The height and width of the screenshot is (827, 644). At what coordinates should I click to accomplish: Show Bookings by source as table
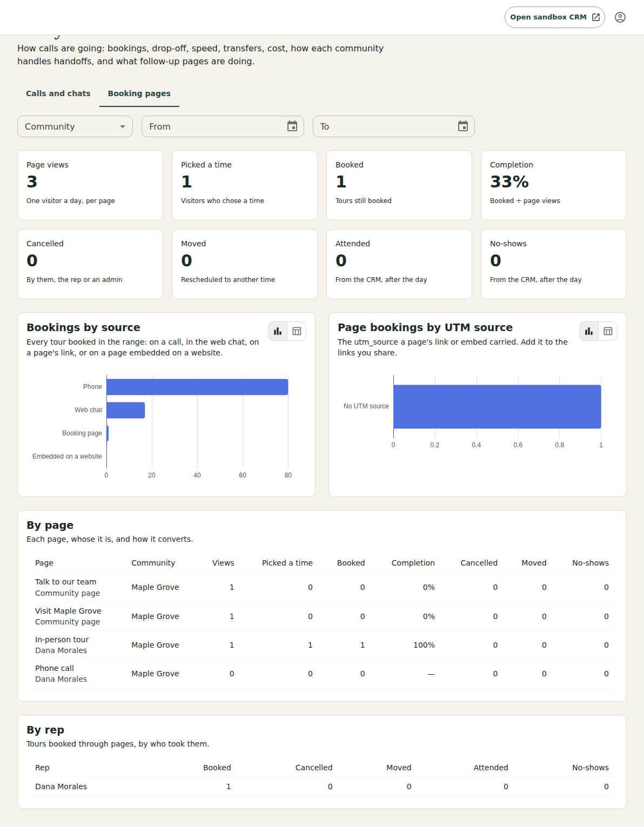pyautogui.click(x=297, y=331)
